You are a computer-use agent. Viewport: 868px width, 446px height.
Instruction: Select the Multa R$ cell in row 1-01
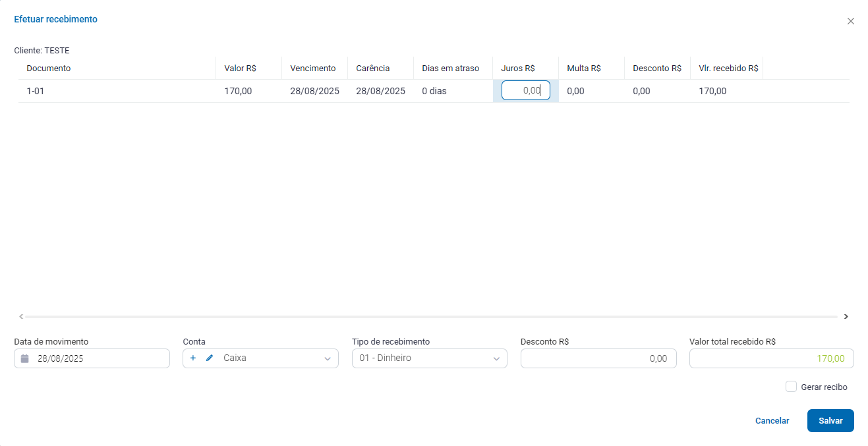coord(575,92)
